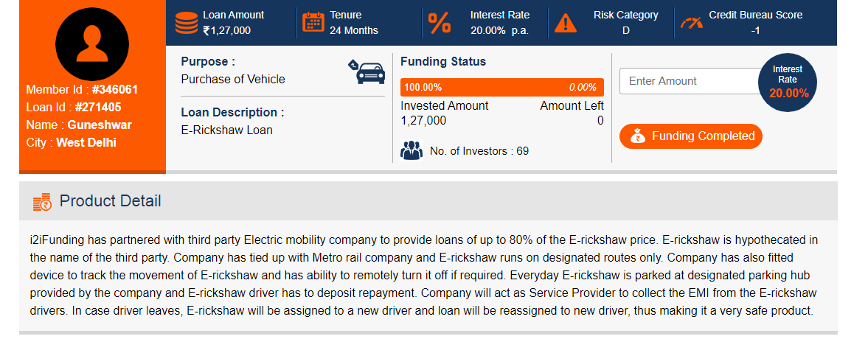
Task: Click the Loan Description heading
Action: [x=232, y=112]
